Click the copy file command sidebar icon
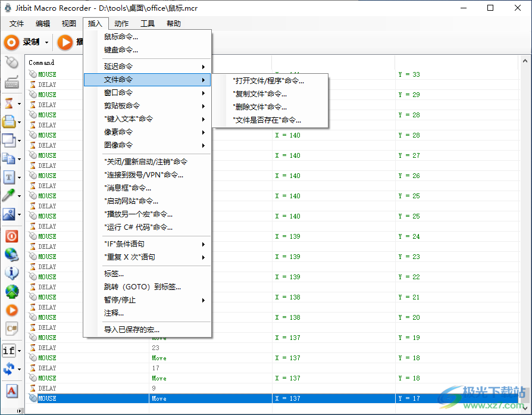 point(9,158)
